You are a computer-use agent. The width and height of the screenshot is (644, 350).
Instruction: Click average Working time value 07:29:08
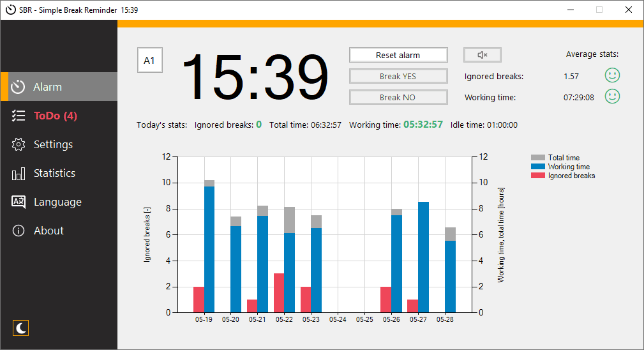pyautogui.click(x=579, y=97)
